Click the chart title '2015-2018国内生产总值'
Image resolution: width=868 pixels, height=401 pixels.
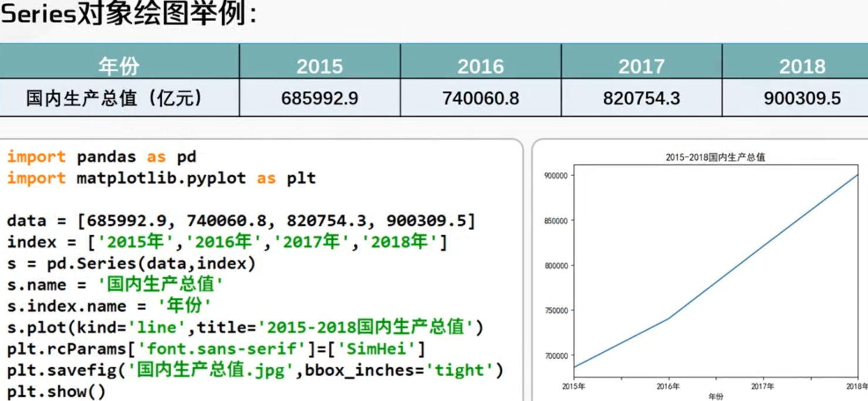click(715, 157)
